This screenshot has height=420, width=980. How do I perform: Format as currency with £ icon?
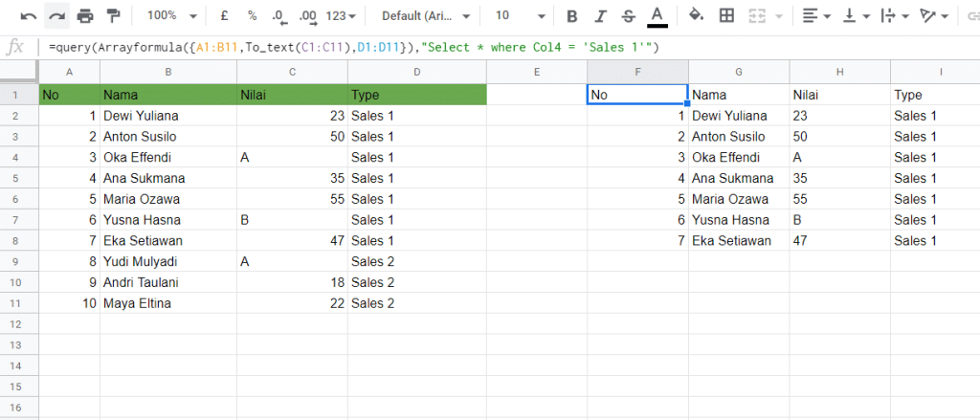(x=225, y=16)
